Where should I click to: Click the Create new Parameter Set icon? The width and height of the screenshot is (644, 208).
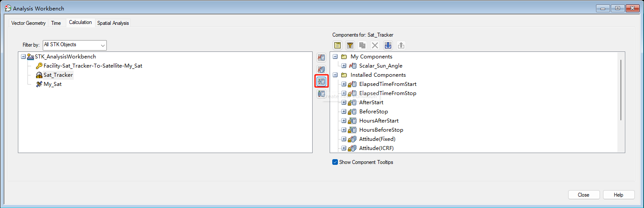[321, 69]
